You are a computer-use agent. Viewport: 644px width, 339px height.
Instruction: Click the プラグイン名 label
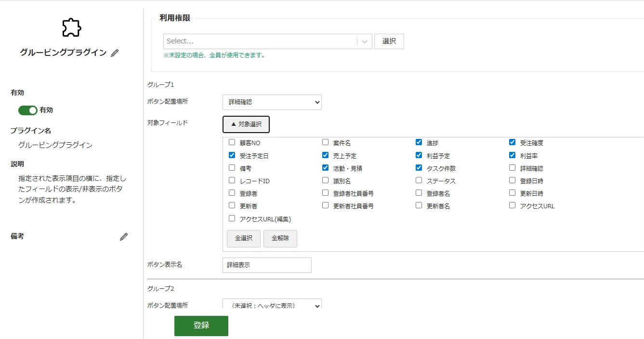coord(31,131)
